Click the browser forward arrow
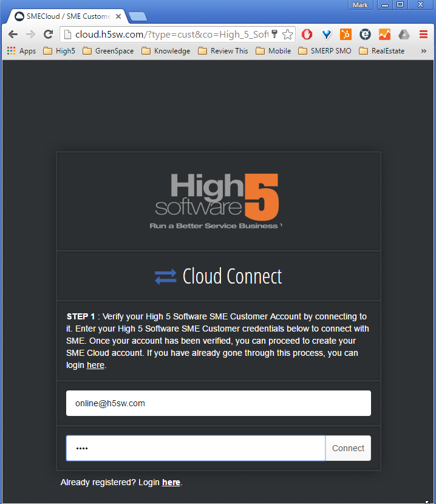The width and height of the screenshot is (436, 504). (x=30, y=34)
